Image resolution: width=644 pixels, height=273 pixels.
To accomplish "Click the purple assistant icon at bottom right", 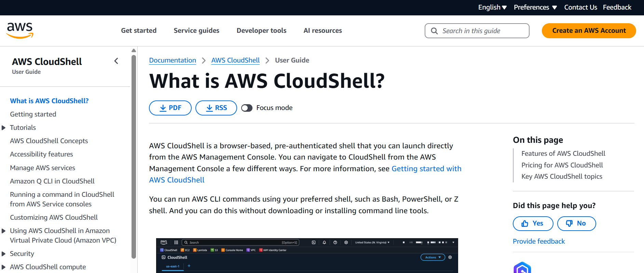I will [522, 268].
